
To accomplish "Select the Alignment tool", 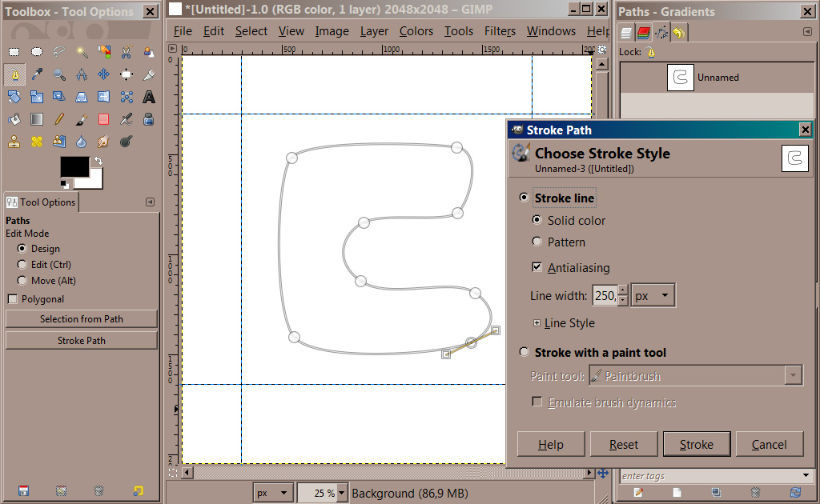I will click(127, 74).
